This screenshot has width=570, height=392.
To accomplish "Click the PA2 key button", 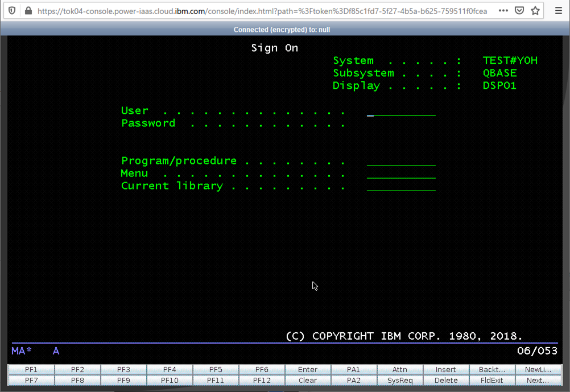I will (x=354, y=381).
